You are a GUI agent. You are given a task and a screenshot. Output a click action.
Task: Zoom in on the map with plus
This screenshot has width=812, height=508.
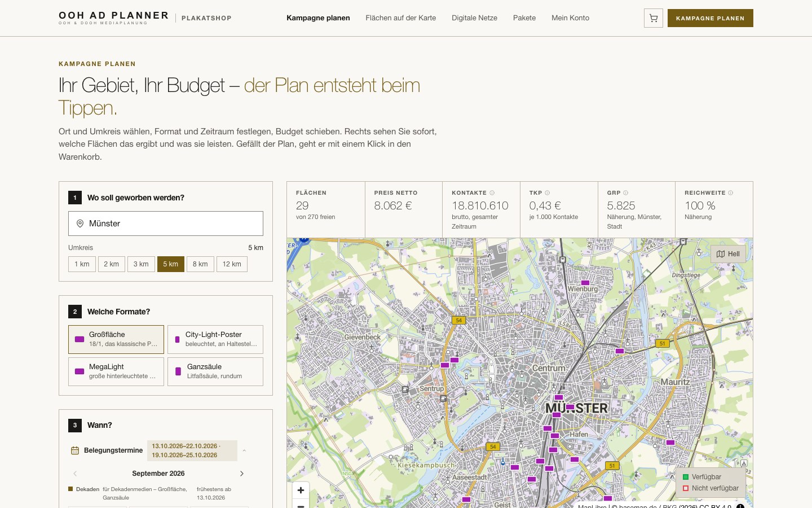(301, 491)
